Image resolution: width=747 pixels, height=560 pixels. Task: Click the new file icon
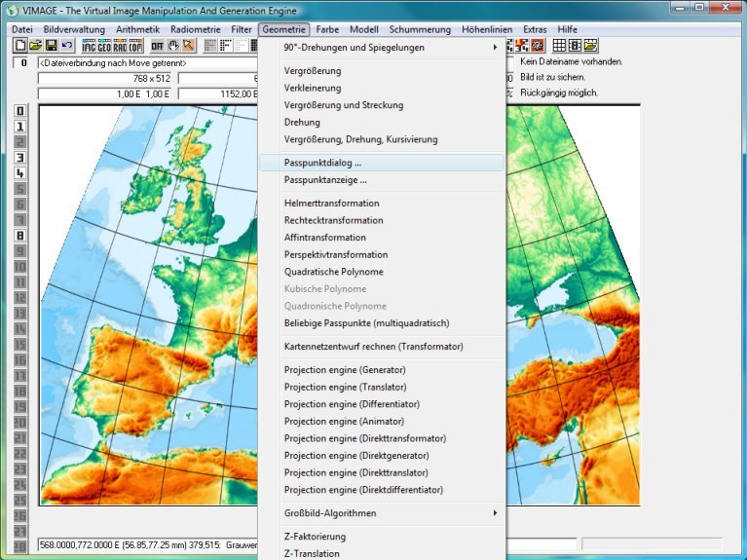(19, 46)
